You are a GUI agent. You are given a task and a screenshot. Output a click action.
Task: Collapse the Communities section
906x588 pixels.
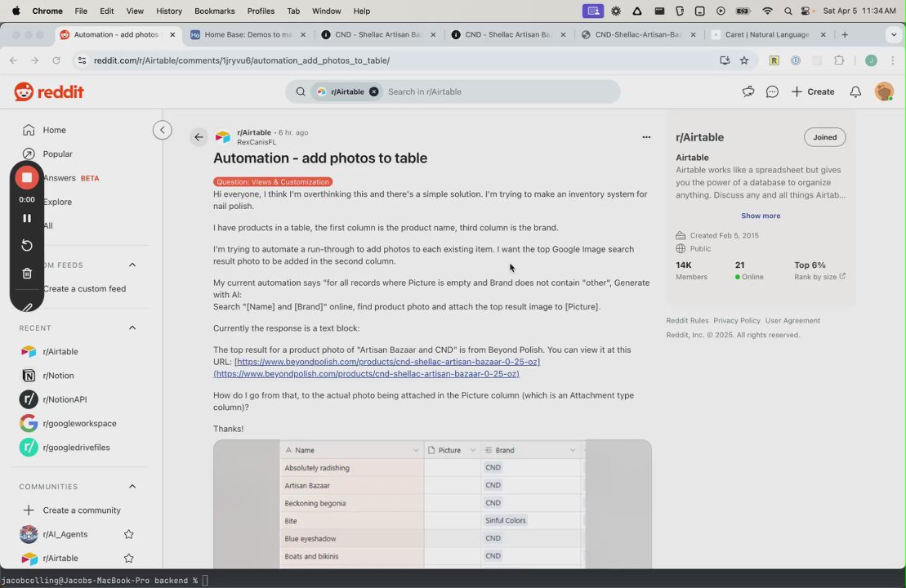(132, 487)
